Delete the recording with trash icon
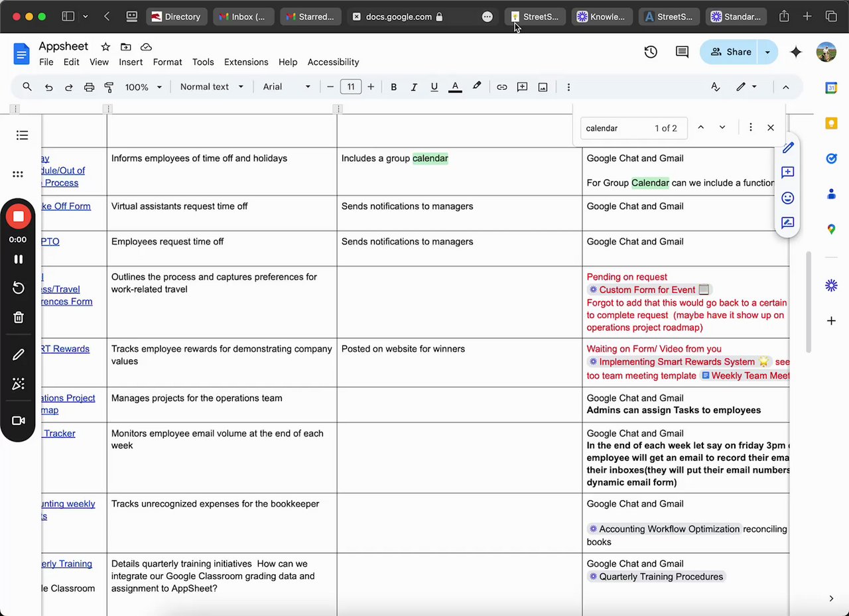 [x=18, y=317]
